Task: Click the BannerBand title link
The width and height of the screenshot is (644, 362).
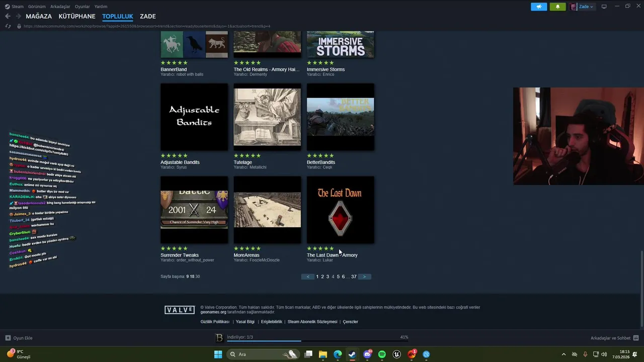Action: click(174, 69)
